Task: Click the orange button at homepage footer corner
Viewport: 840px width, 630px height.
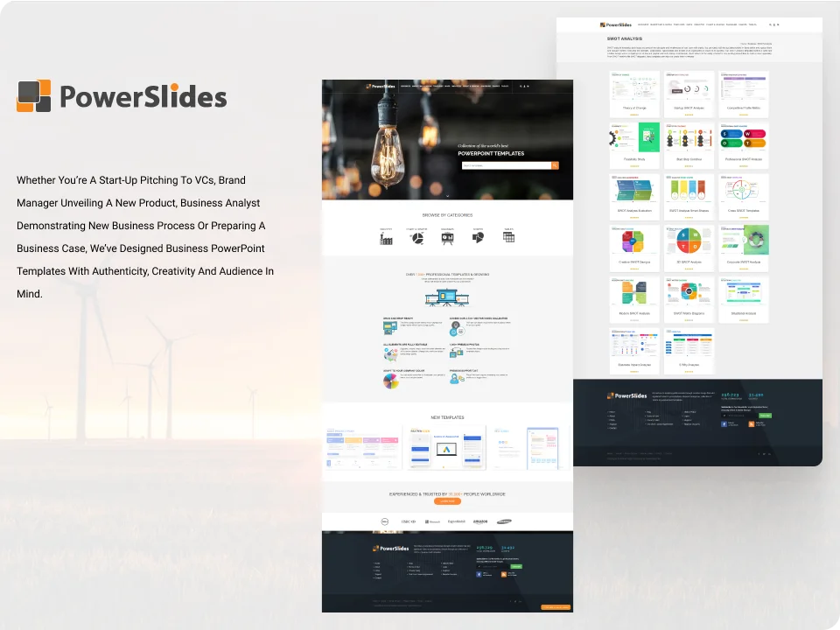Action: tap(555, 607)
